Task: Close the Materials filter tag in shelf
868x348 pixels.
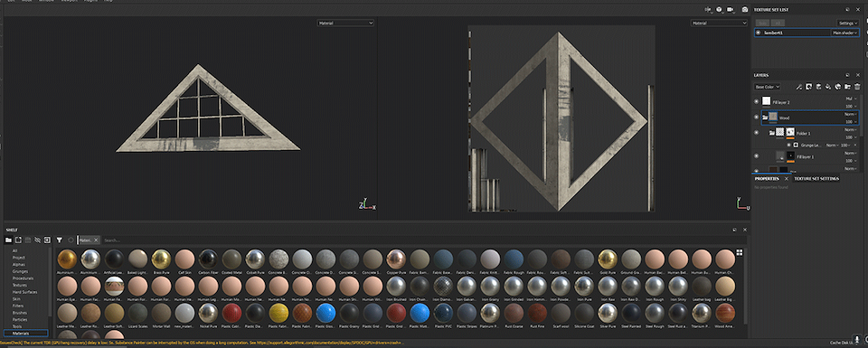Action: [96, 240]
